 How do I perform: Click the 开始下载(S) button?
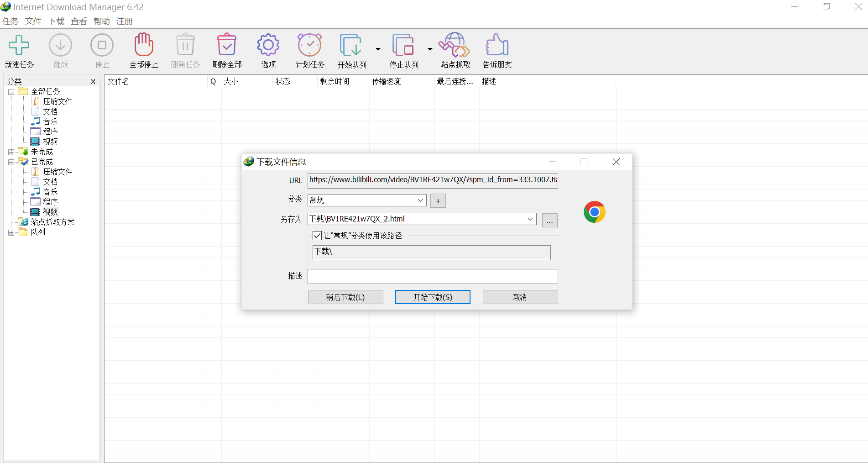(x=432, y=297)
